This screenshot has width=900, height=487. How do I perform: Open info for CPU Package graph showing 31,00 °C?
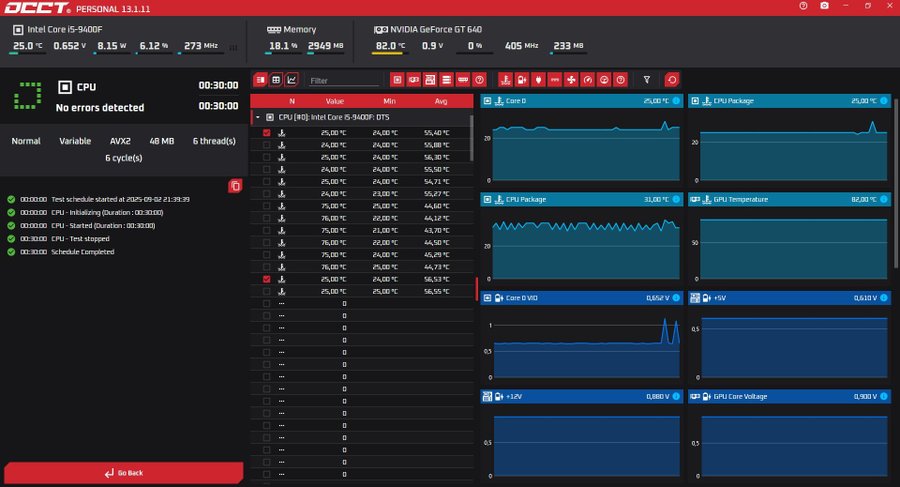pyautogui.click(x=676, y=199)
